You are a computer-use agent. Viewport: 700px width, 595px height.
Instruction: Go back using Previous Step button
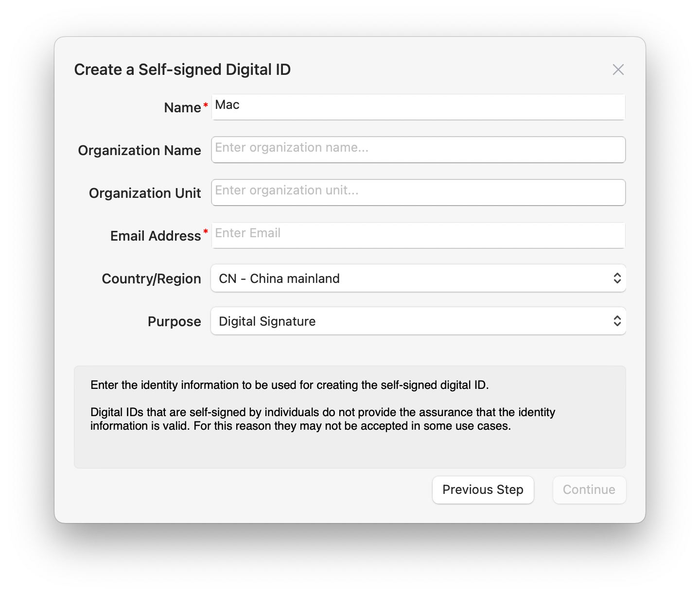pos(483,490)
